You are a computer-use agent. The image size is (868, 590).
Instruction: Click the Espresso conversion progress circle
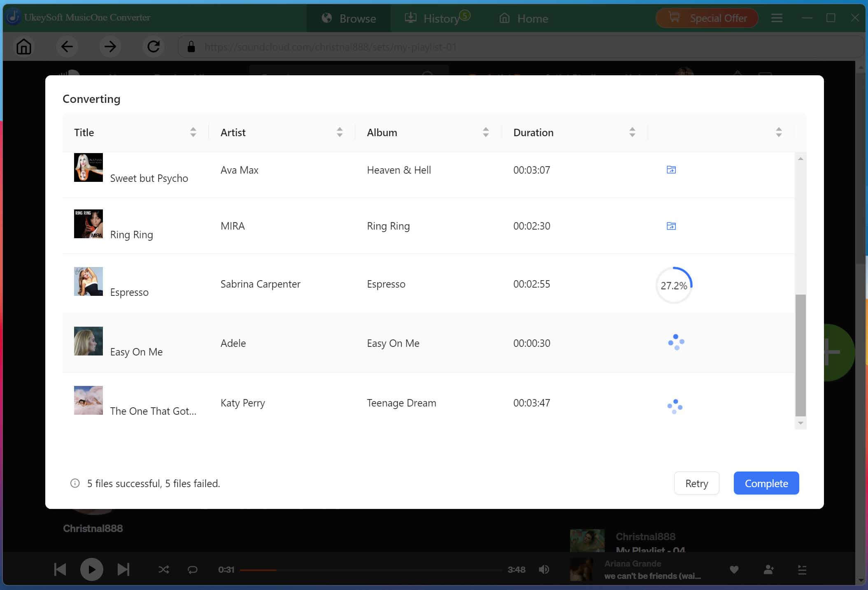[674, 285]
